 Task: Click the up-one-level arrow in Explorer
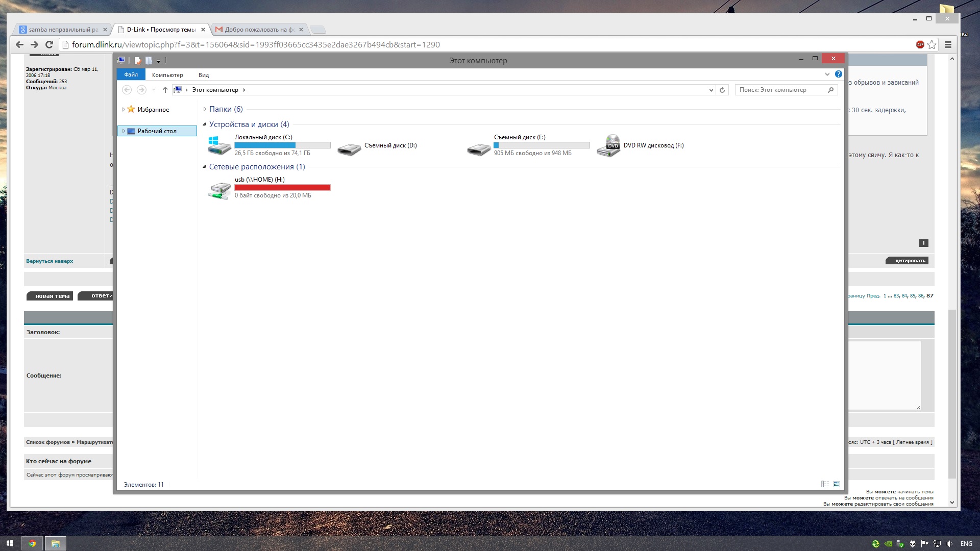click(165, 90)
